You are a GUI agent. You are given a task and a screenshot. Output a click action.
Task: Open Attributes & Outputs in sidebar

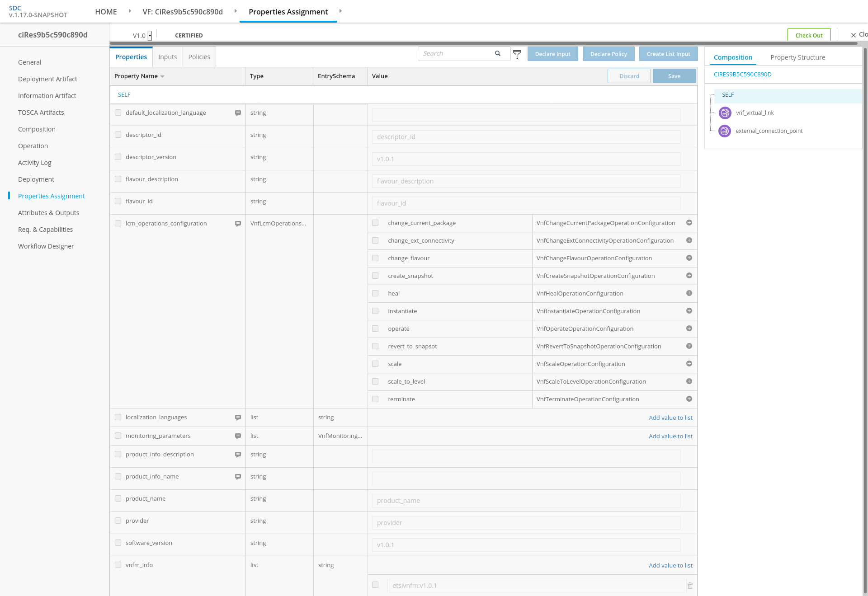tap(48, 213)
